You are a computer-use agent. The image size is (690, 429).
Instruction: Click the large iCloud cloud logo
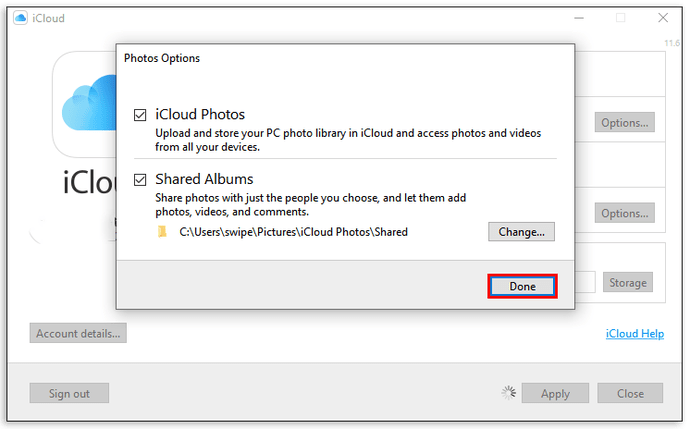click(x=89, y=103)
